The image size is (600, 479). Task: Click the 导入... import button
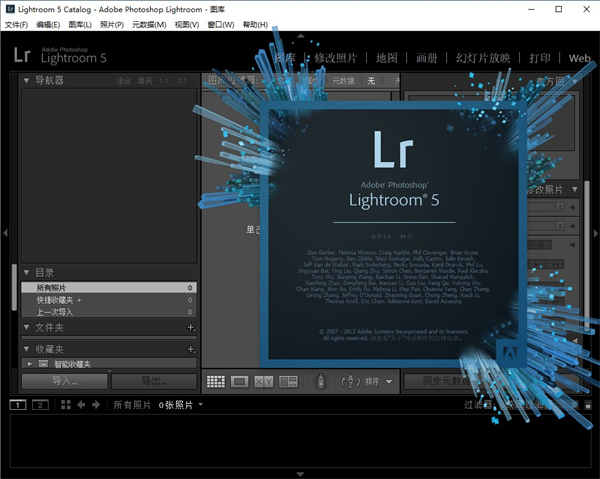point(64,381)
